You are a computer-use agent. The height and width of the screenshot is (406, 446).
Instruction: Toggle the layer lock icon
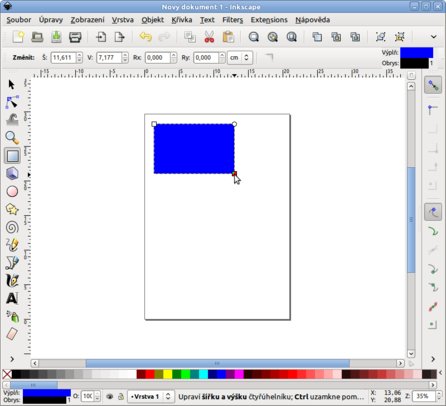click(121, 396)
